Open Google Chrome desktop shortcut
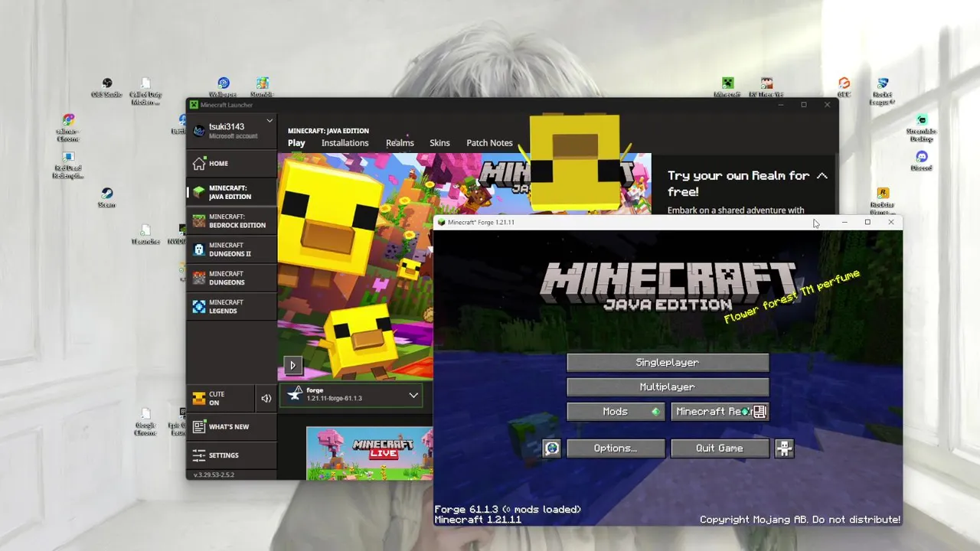Screen dimensions: 980x551 (x=145, y=422)
